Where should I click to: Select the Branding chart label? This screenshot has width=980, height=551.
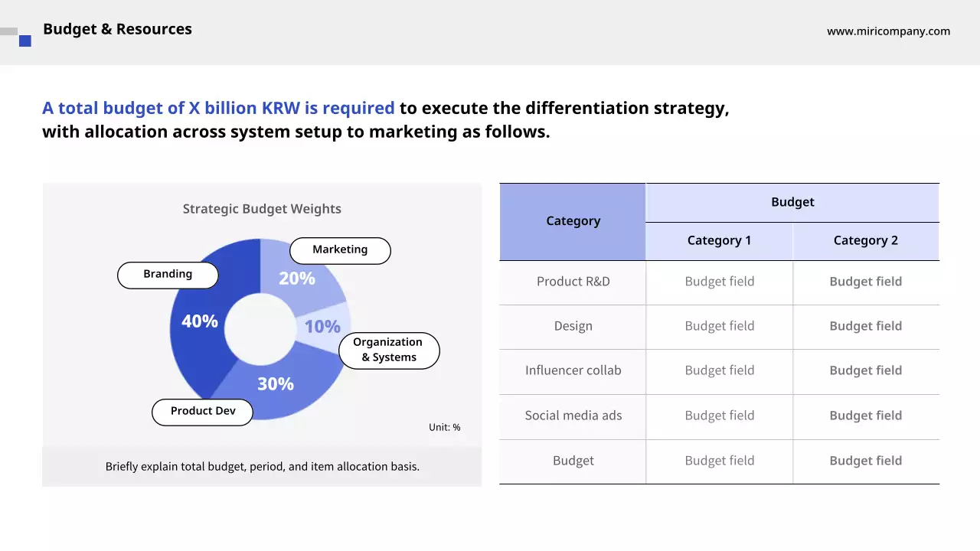(168, 275)
